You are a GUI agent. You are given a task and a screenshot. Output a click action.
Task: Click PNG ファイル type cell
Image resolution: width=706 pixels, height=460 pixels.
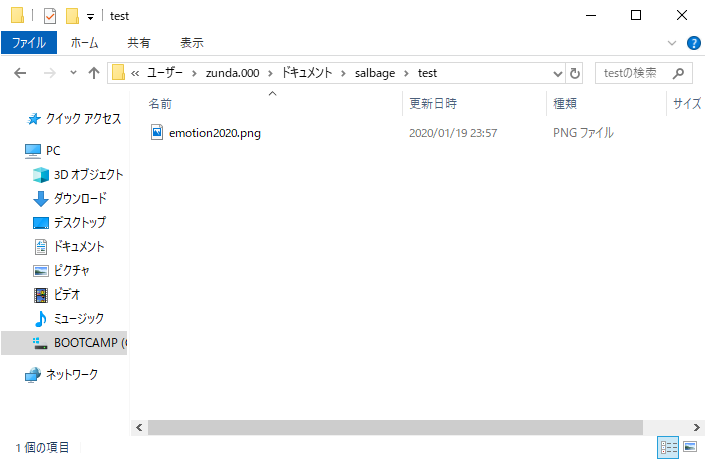[x=583, y=133]
